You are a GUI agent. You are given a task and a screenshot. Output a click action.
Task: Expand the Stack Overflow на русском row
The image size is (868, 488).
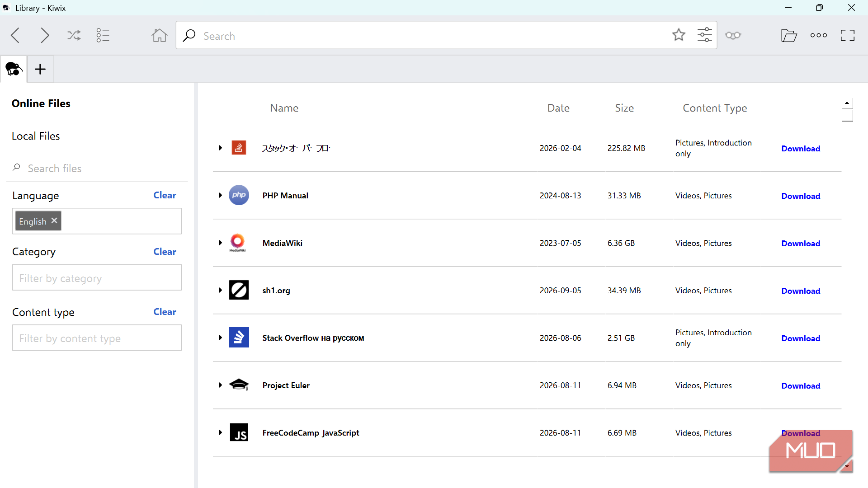click(x=220, y=338)
